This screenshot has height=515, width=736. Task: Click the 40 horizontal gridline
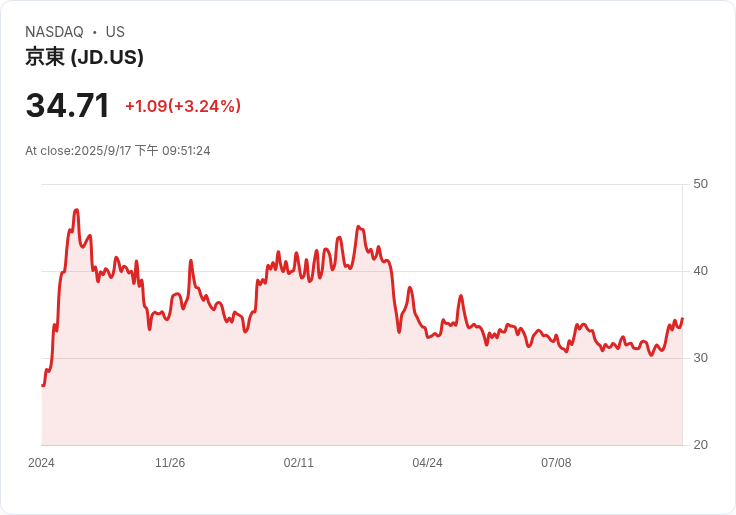tap(361, 271)
